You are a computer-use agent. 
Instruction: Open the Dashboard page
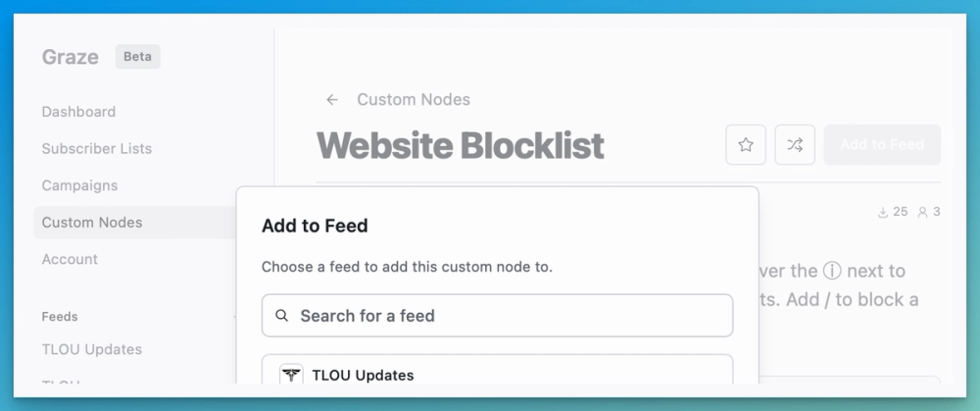click(x=78, y=112)
